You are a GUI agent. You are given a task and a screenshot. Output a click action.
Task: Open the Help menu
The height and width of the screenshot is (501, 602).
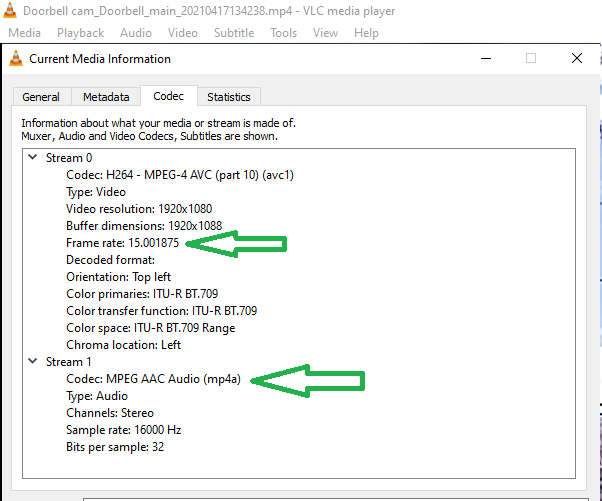pos(366,33)
